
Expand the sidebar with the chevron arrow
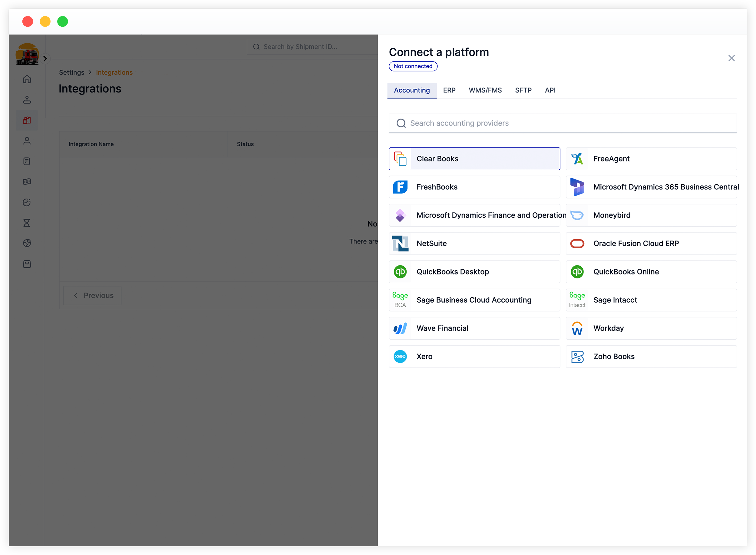click(x=45, y=59)
